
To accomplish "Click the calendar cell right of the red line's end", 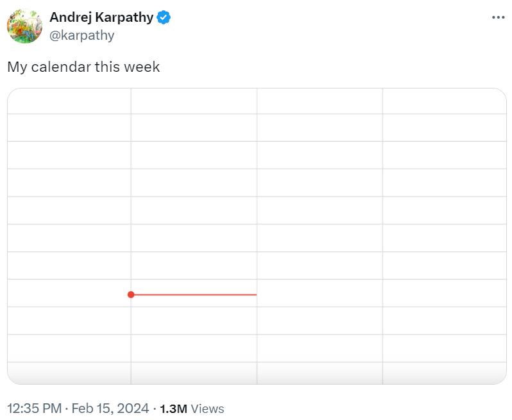I will [x=320, y=293].
